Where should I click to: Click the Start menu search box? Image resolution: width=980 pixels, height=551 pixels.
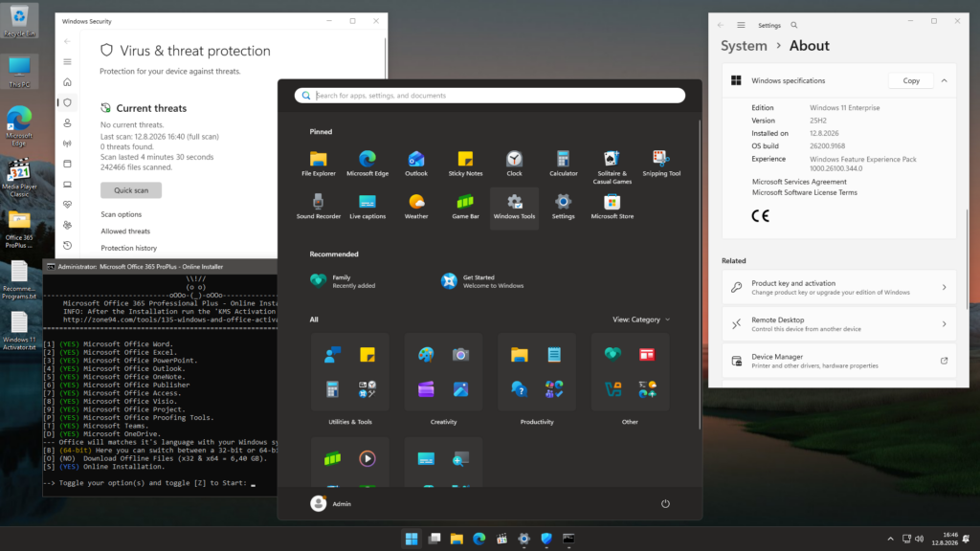[490, 96]
